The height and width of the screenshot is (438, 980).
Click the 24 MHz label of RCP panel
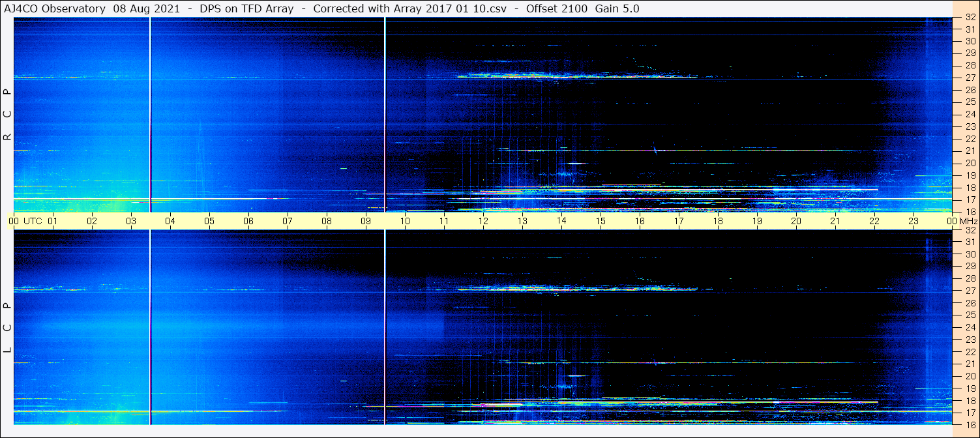pyautogui.click(x=970, y=114)
